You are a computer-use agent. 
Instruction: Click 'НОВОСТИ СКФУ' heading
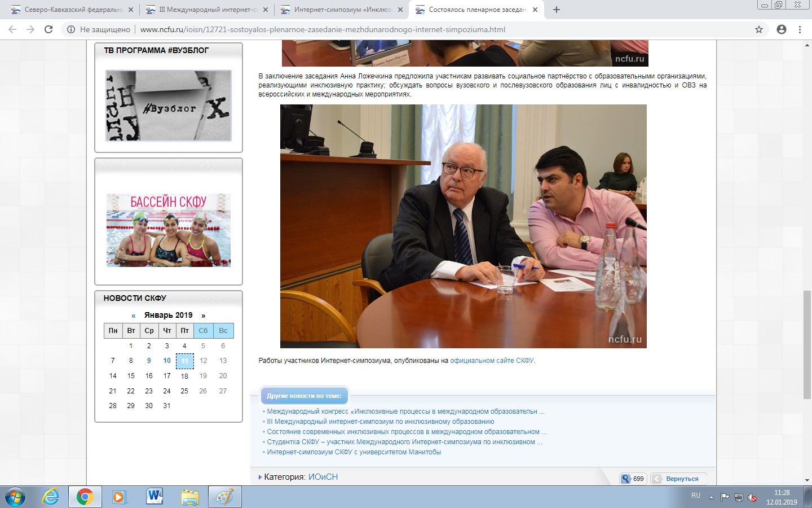[135, 298]
